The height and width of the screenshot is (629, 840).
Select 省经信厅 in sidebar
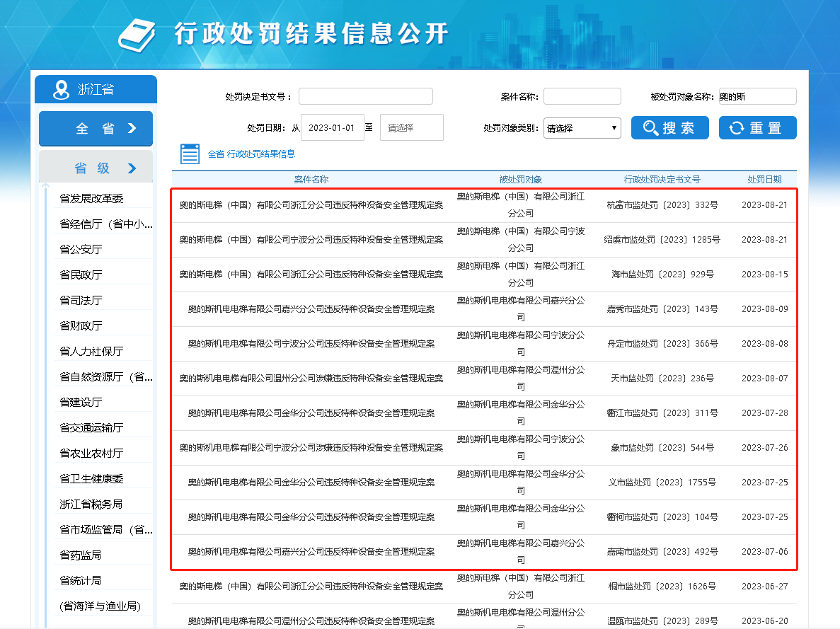pos(105,224)
